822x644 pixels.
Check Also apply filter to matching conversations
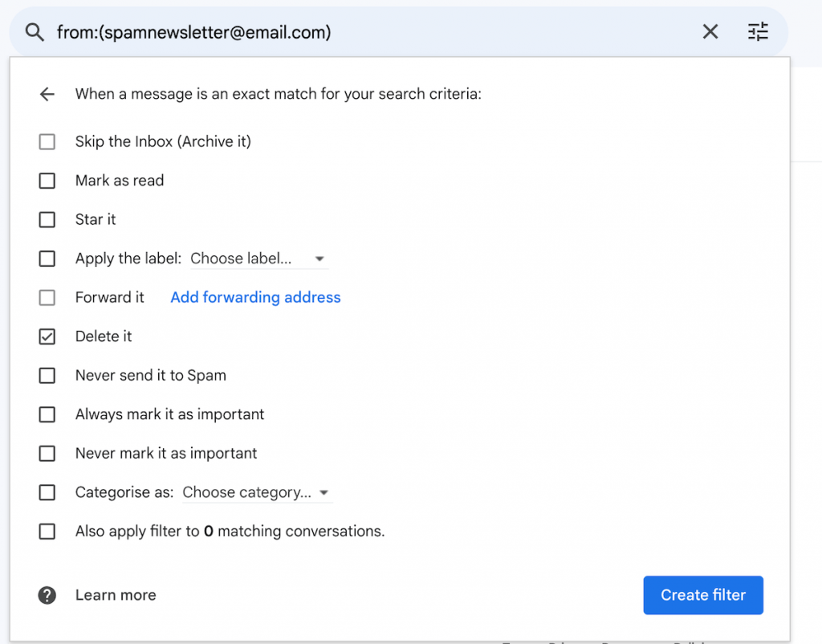click(47, 532)
